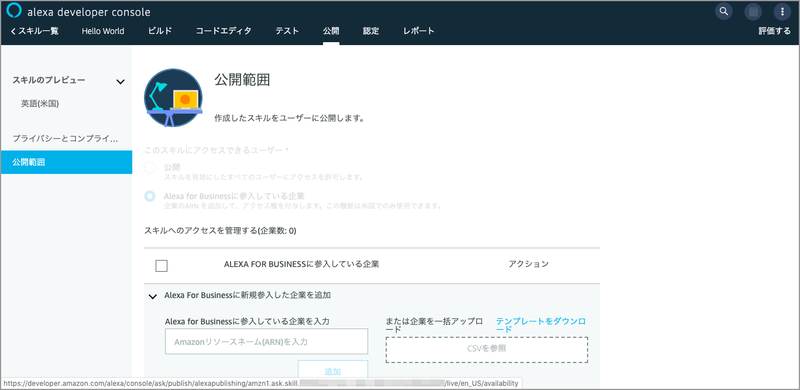Image resolution: width=800 pixels, height=390 pixels.
Task: Collapse Alexa For Businessに新規参入した企業を追加 section
Action: 152,296
